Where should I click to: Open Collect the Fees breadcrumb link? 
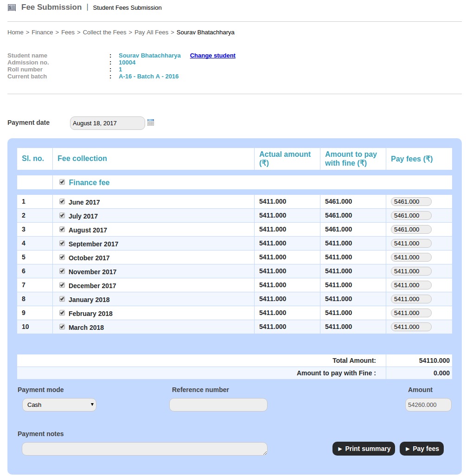point(104,32)
